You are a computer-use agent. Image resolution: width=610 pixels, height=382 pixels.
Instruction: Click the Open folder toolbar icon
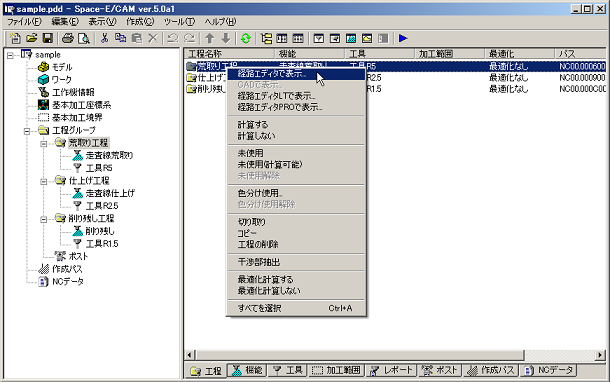coord(32,38)
